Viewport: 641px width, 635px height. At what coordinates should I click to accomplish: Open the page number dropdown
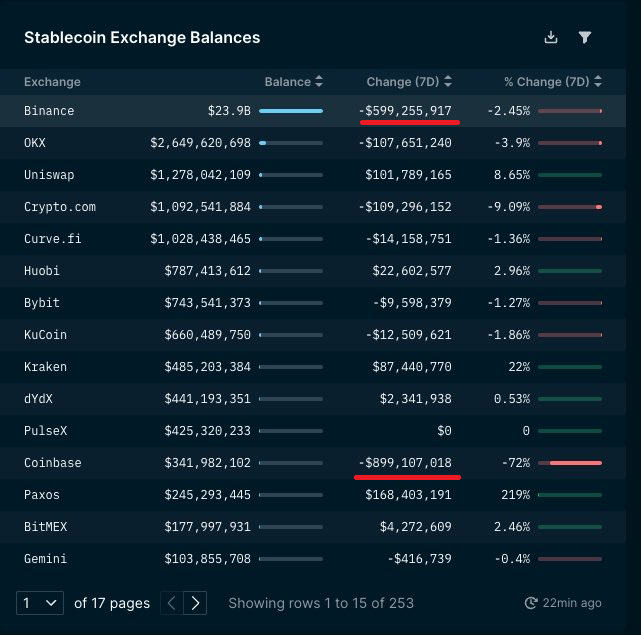pyautogui.click(x=40, y=603)
